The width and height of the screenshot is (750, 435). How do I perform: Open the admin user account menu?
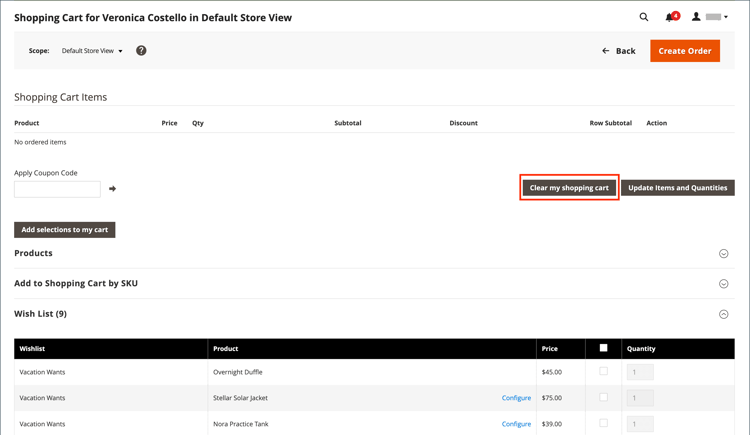point(710,17)
